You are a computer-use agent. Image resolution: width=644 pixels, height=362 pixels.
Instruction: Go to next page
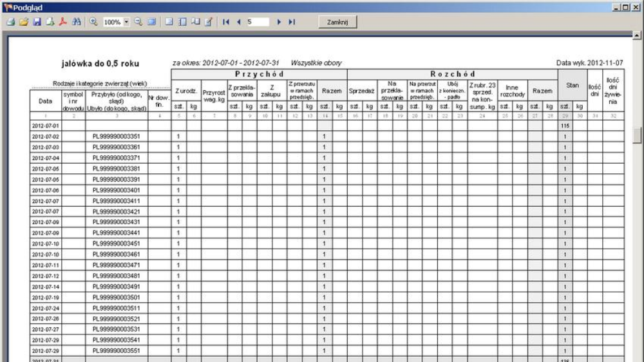pos(279,22)
